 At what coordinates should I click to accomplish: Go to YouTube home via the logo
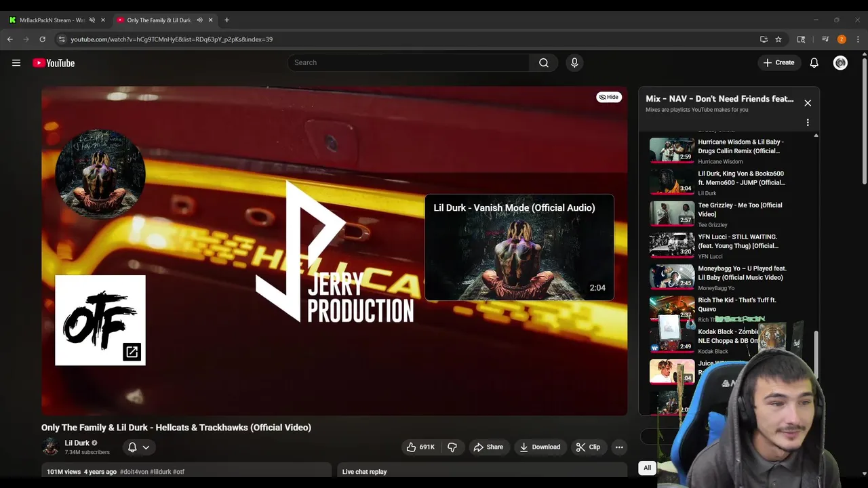point(54,63)
